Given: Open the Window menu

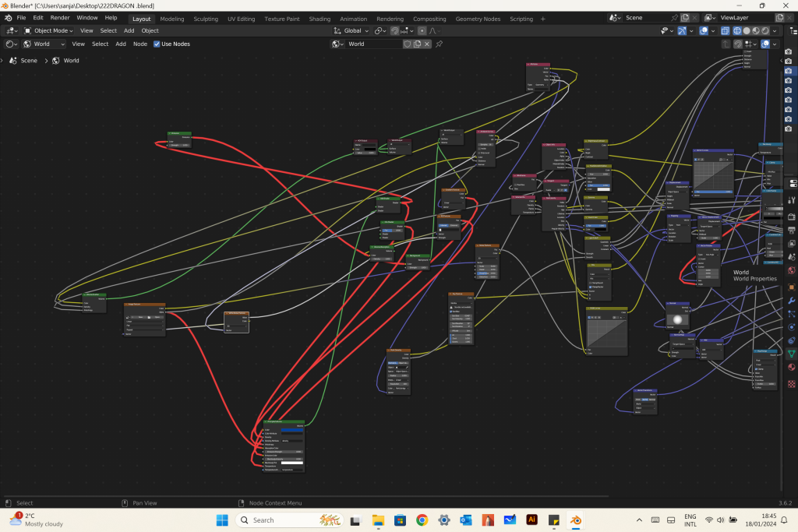Looking at the screenshot, I should [x=87, y=18].
